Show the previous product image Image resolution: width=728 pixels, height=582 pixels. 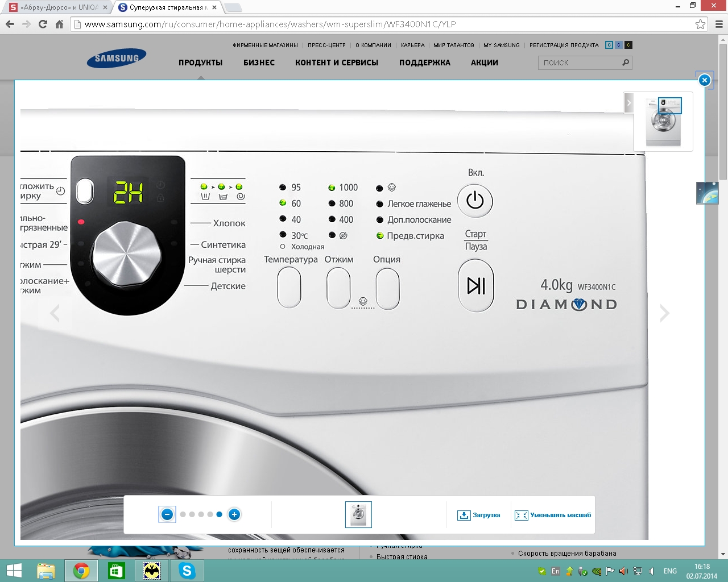pos(55,313)
